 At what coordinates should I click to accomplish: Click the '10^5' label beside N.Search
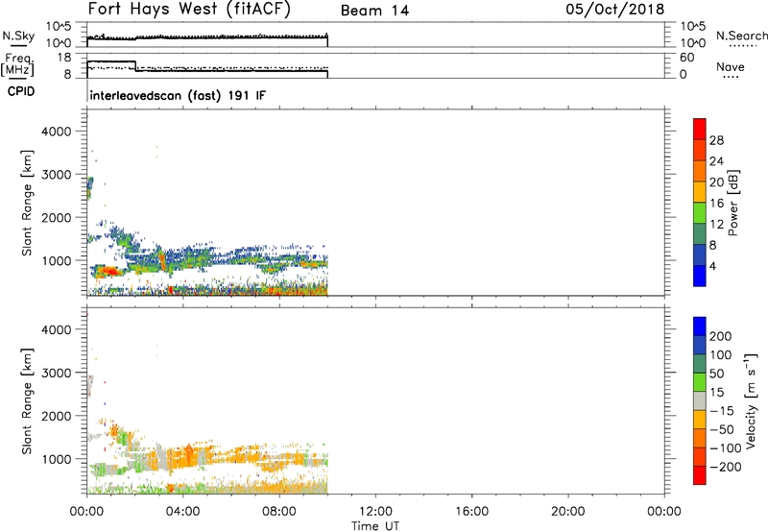coord(693,26)
